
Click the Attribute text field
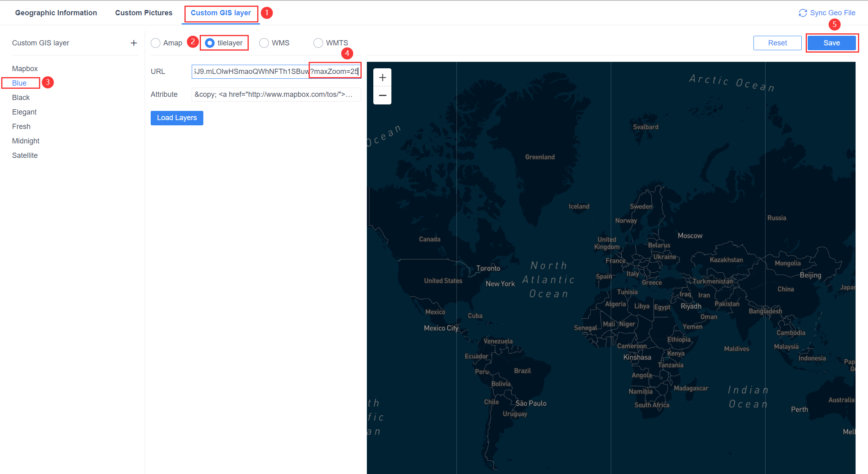click(276, 94)
